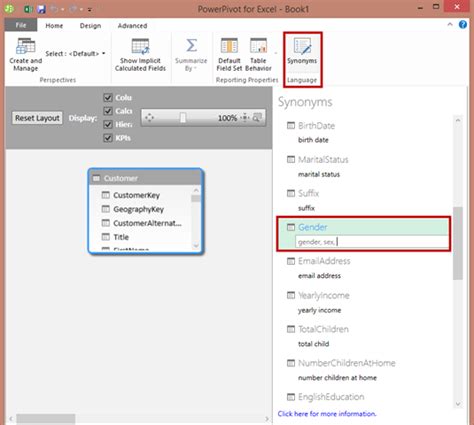The width and height of the screenshot is (474, 425).
Task: Switch to the Design tab
Action: (90, 26)
